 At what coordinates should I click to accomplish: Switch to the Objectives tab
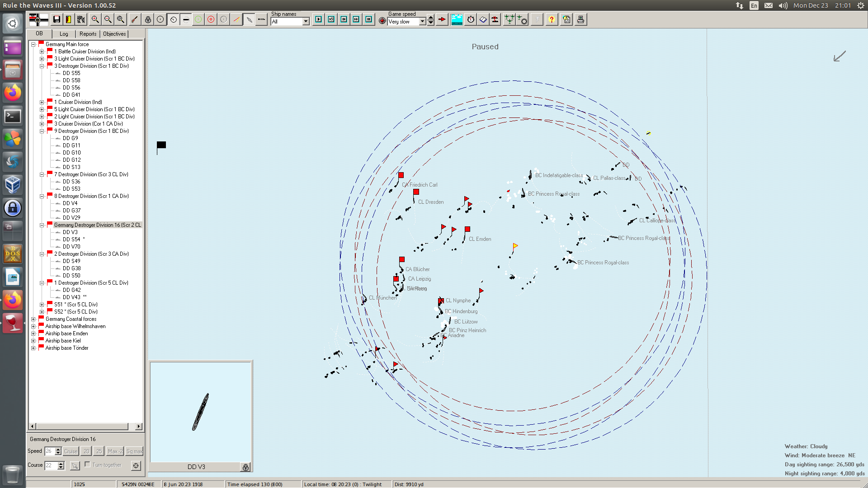coord(114,34)
